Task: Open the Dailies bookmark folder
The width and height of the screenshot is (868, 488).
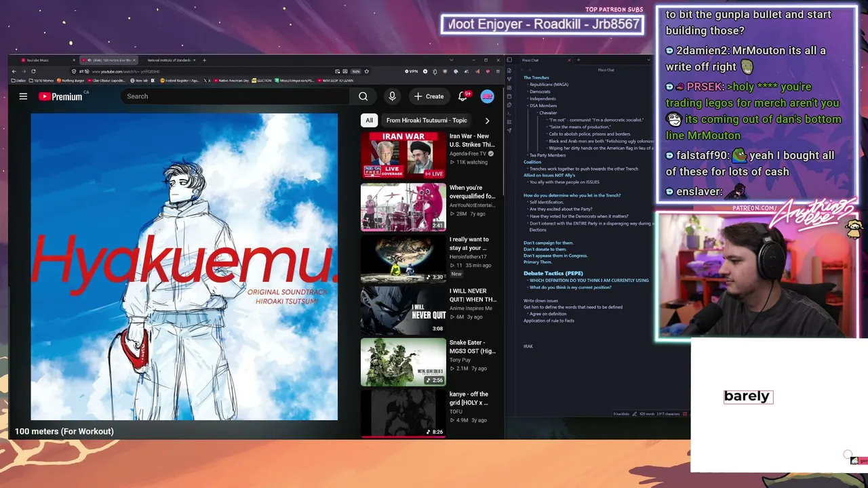Action: click(18, 81)
